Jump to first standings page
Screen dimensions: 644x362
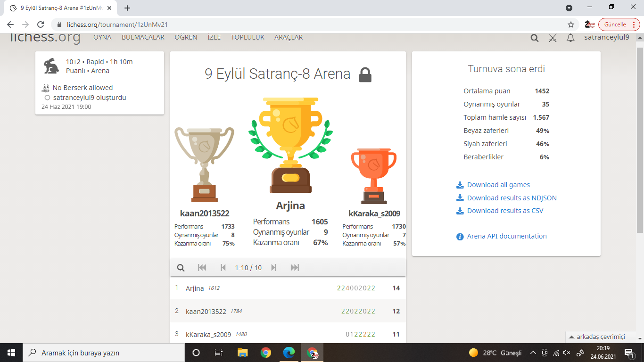[x=202, y=268]
